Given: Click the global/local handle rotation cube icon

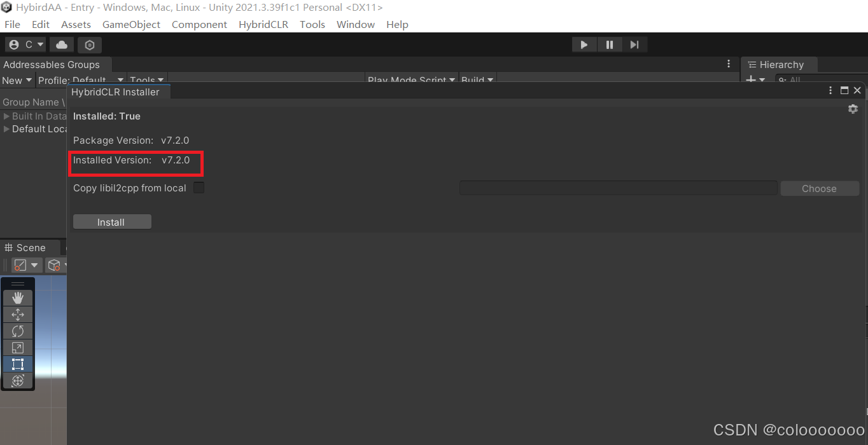Looking at the screenshot, I should [56, 264].
